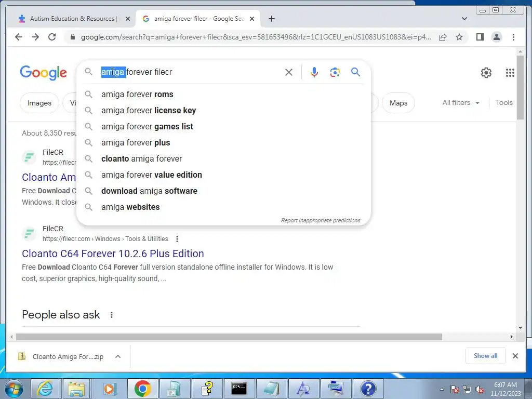
Task: View site information via lock icon
Action: pyautogui.click(x=72, y=37)
